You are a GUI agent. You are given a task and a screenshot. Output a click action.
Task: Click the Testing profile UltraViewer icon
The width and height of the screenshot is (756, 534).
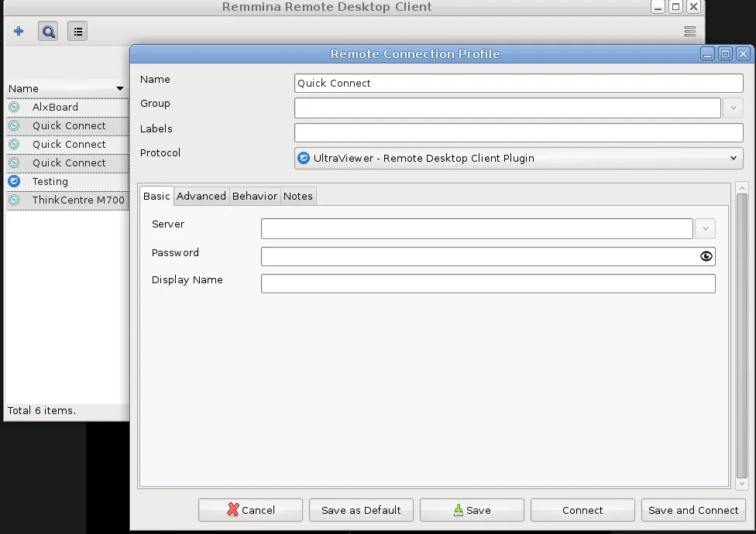click(x=14, y=181)
